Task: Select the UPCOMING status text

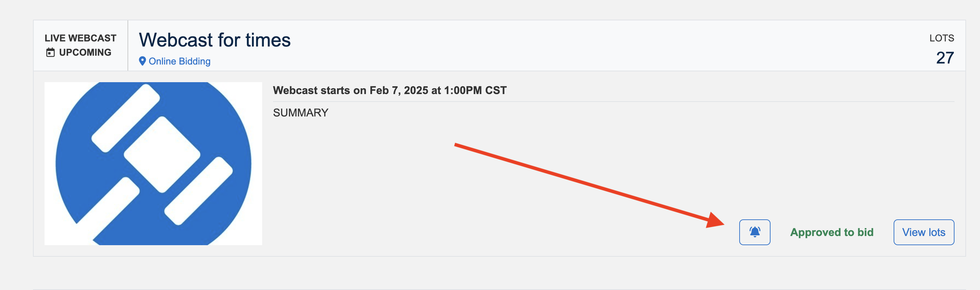Action: click(85, 52)
